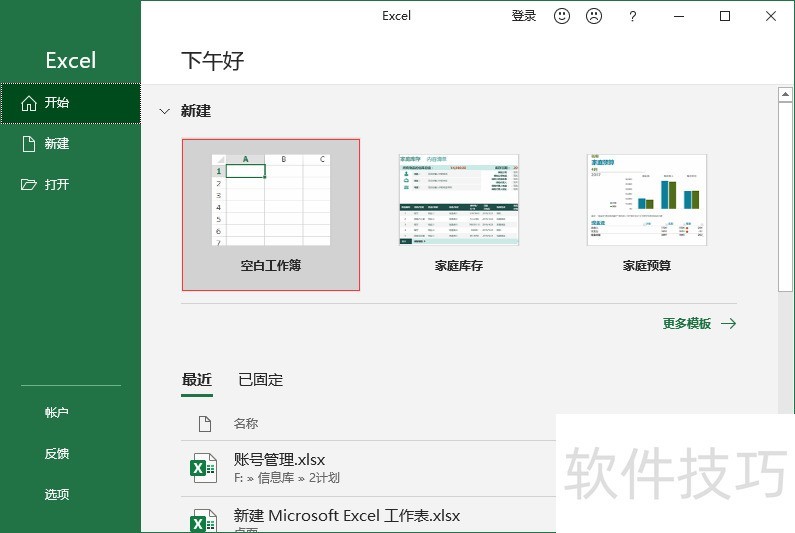Maximize the Excel window
Viewport: 795px width, 533px height.
coord(725,16)
